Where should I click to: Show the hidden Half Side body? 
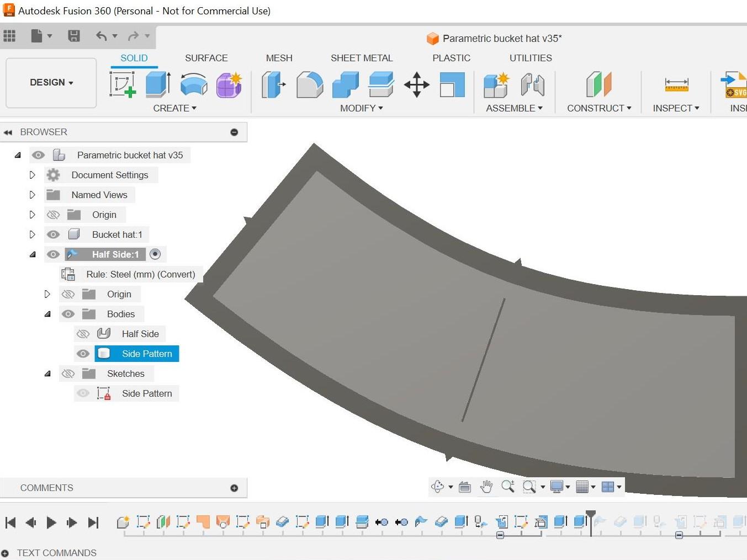click(x=83, y=333)
